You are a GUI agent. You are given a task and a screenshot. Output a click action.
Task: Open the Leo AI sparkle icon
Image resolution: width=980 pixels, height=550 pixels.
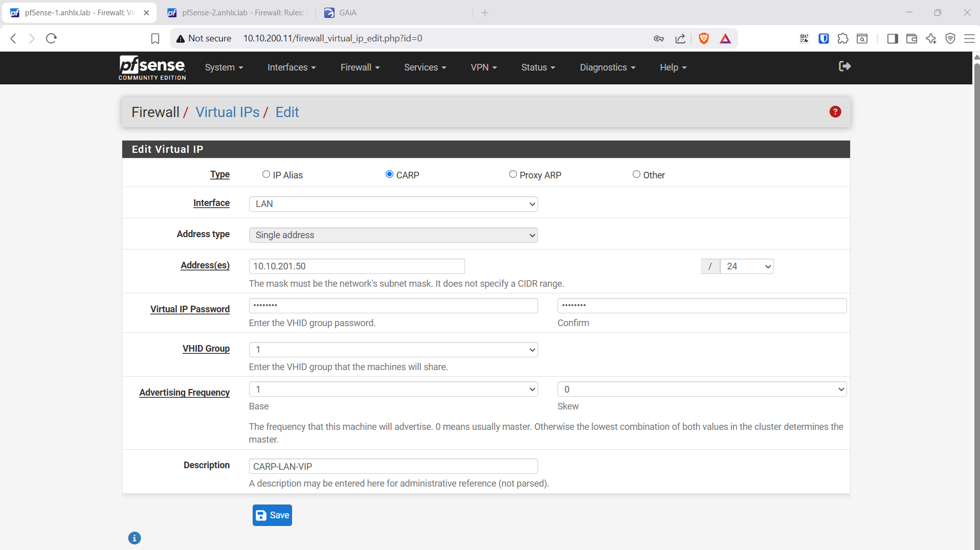(931, 39)
